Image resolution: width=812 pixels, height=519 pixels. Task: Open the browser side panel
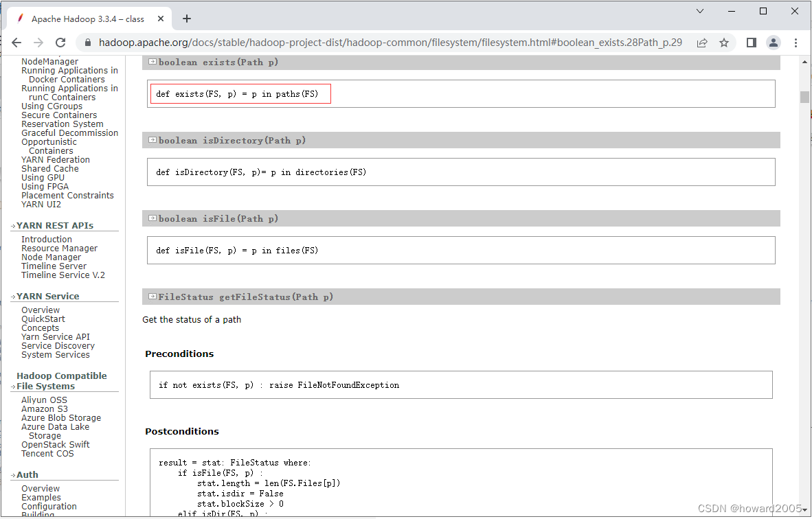click(752, 43)
